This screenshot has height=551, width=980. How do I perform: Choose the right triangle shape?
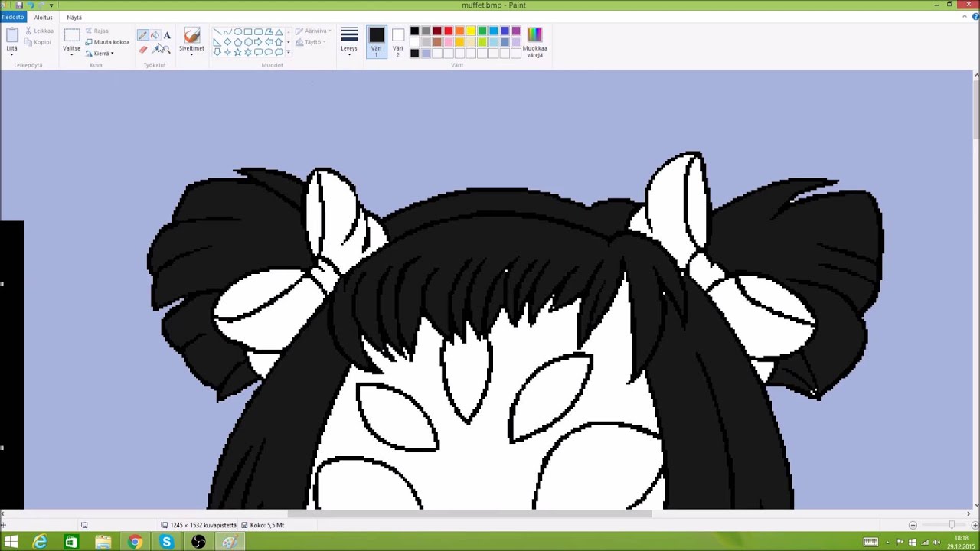pos(217,42)
